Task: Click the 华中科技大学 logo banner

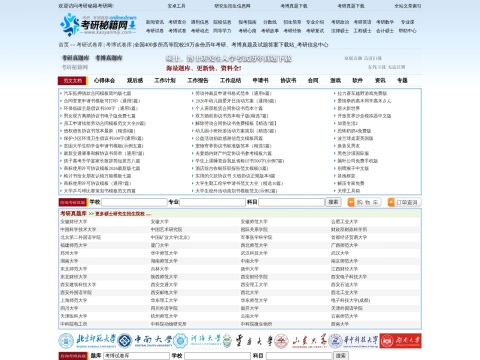Action: pos(354,341)
